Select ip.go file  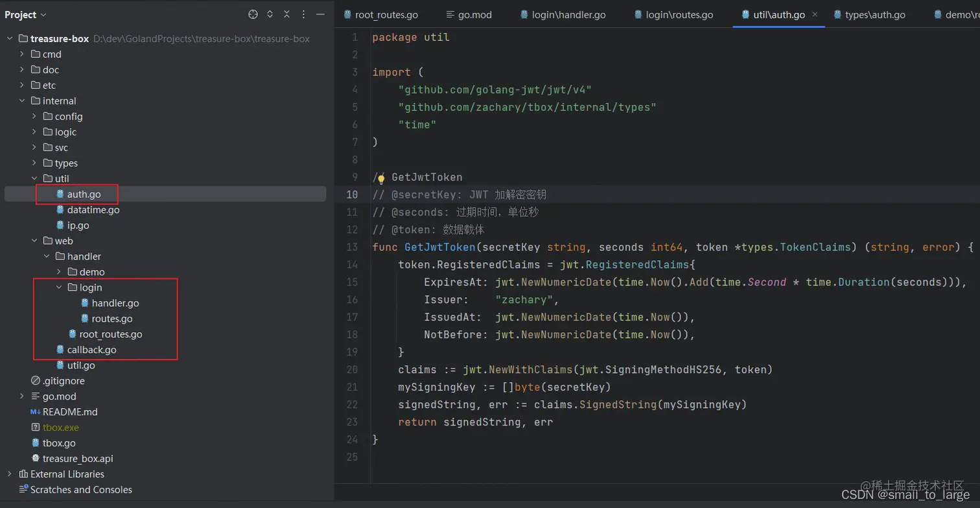[78, 225]
